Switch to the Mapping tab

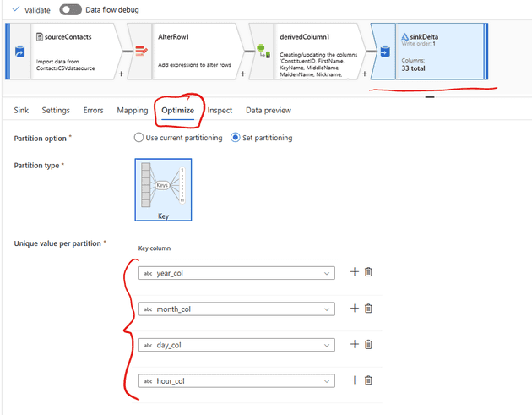[132, 110]
